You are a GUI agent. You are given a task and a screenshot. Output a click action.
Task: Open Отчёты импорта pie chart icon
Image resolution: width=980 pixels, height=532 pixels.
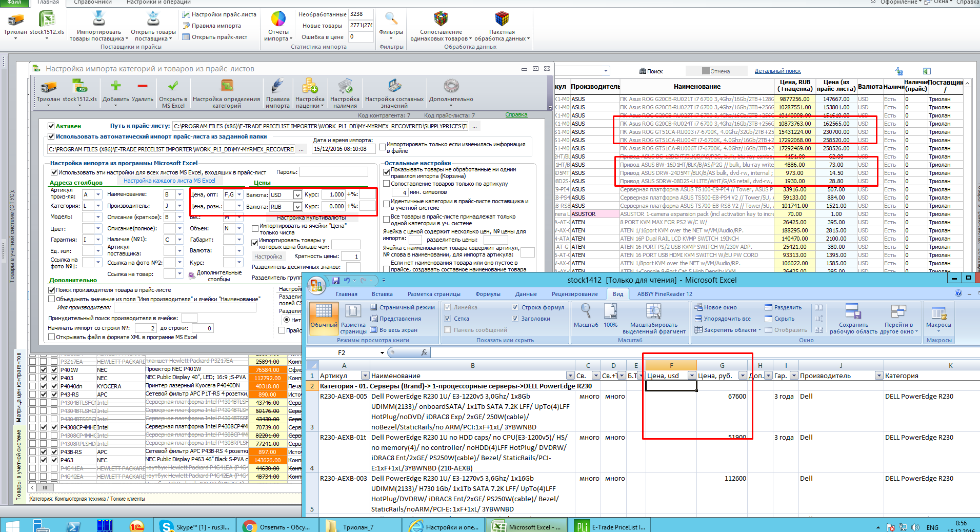[278, 19]
